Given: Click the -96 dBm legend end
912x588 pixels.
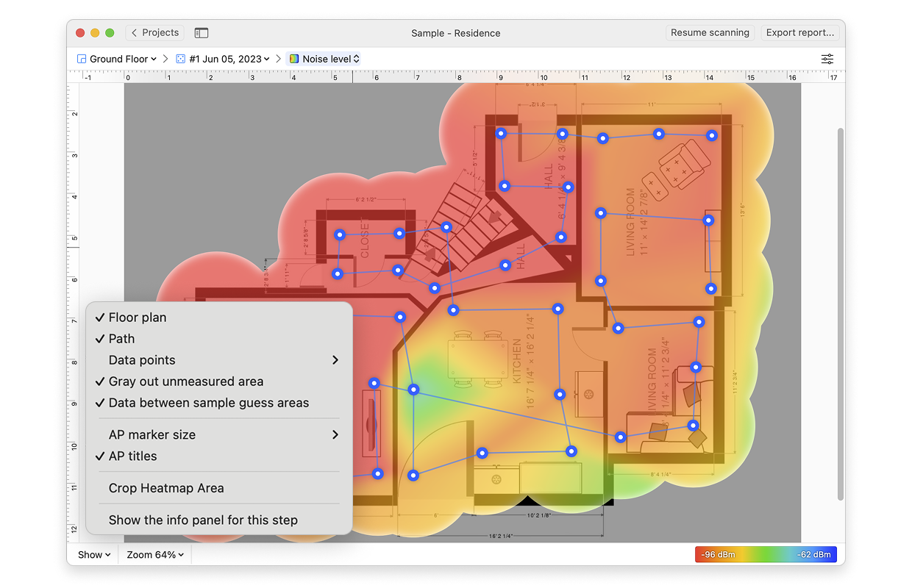Looking at the screenshot, I should click(x=718, y=555).
